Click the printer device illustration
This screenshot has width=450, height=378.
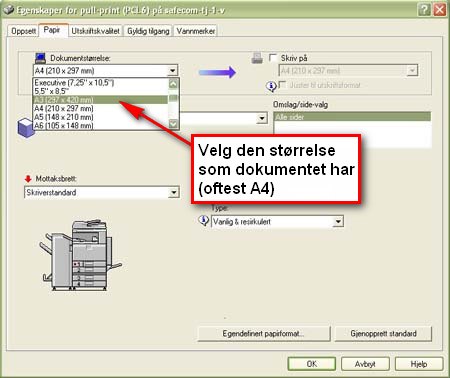click(81, 255)
